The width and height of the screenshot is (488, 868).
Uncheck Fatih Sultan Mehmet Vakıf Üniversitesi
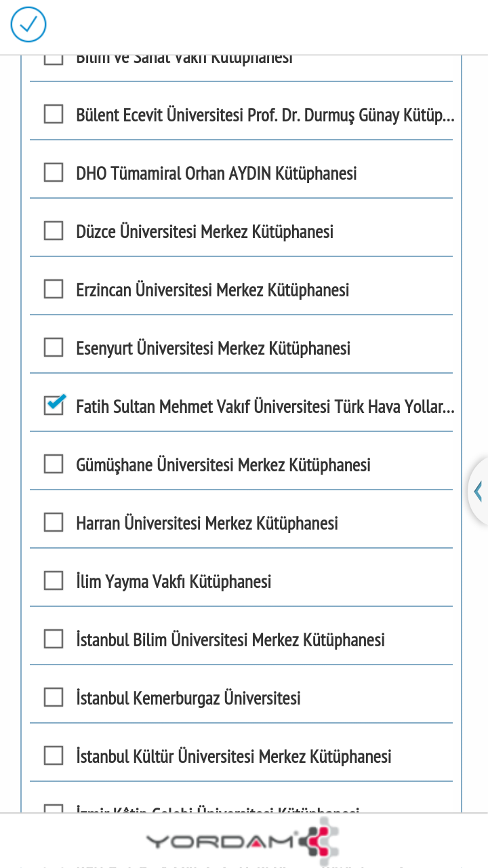point(54,406)
